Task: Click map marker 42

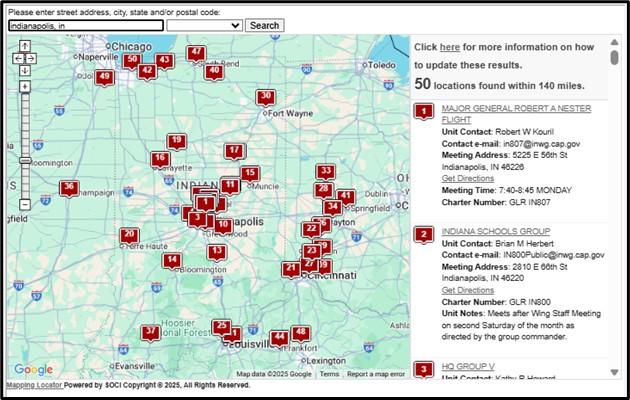Action: click(x=147, y=71)
